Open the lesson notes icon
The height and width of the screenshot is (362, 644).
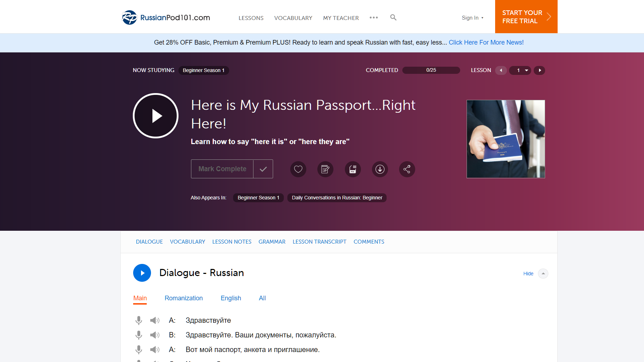click(x=325, y=169)
